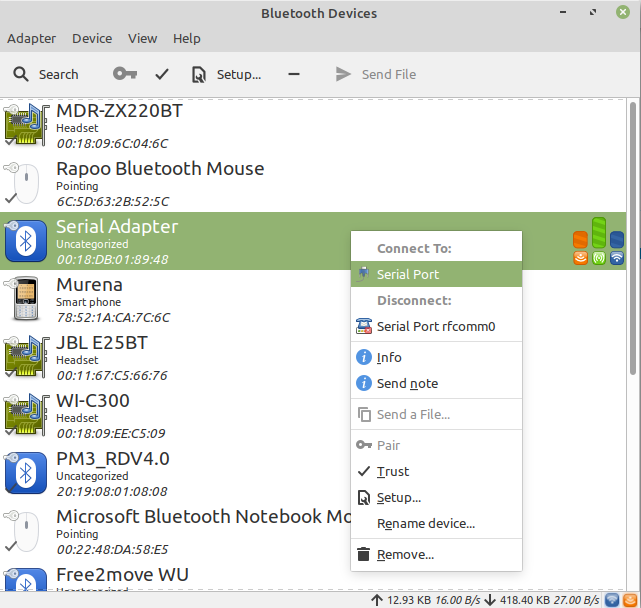This screenshot has width=641, height=608.
Task: Click the Send File arrow icon
Action: pos(343,74)
